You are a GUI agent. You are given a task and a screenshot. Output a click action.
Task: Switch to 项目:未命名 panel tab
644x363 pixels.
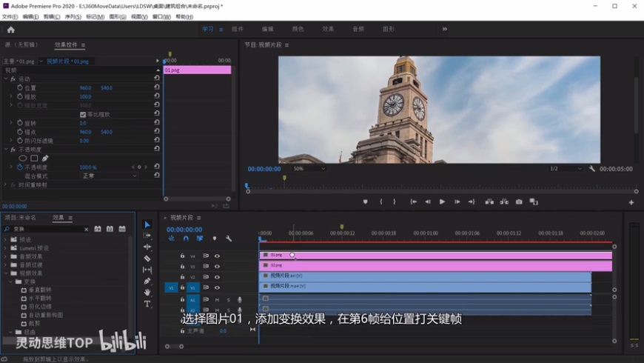pos(21,218)
